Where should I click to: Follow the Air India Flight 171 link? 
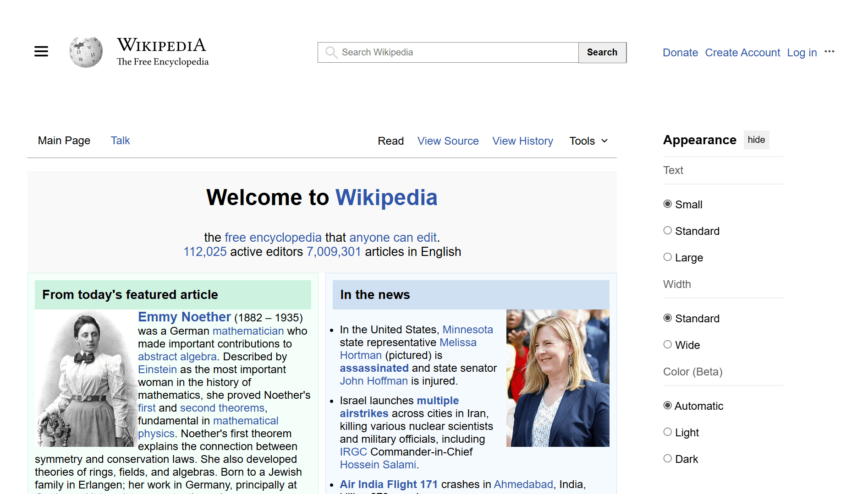coord(389,484)
